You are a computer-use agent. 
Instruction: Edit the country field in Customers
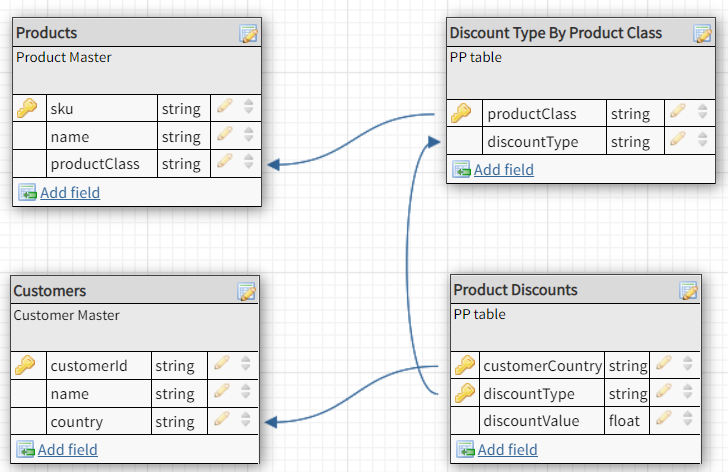pyautogui.click(x=222, y=421)
